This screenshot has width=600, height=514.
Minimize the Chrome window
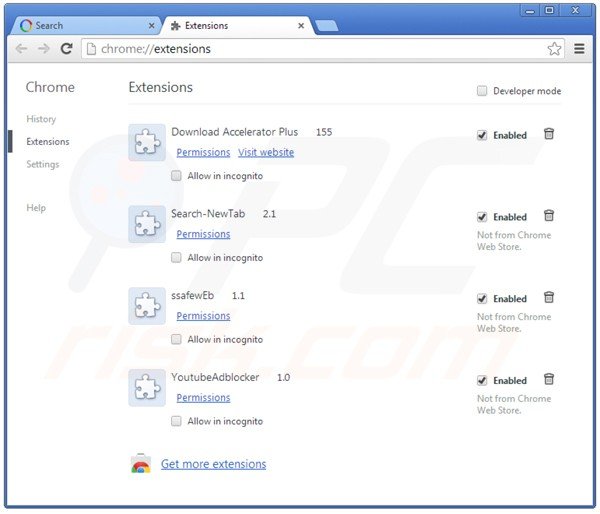point(530,10)
